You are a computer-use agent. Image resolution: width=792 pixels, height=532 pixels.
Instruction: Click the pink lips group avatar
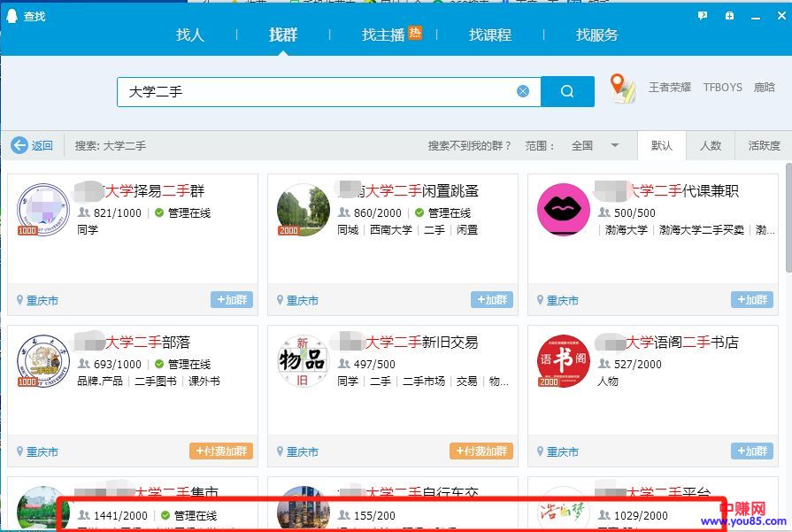pyautogui.click(x=563, y=210)
